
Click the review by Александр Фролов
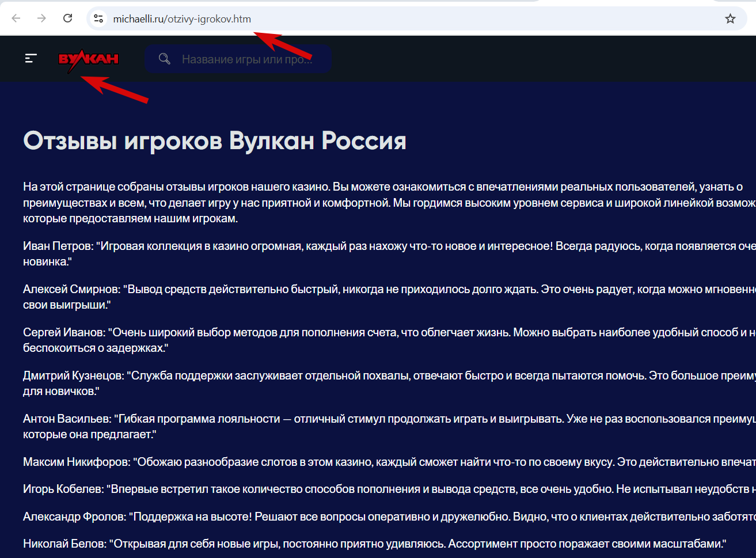pos(389,517)
